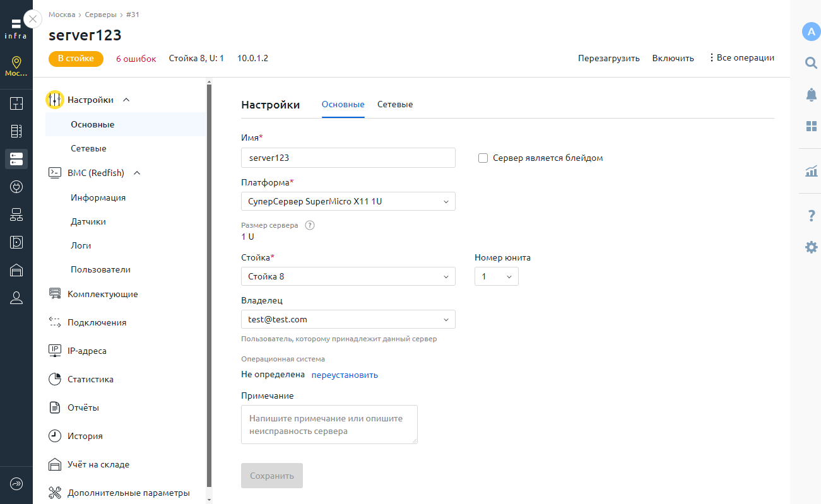Open the Платформа dropdown
Viewport: 821px width, 504px height.
pyautogui.click(x=348, y=202)
